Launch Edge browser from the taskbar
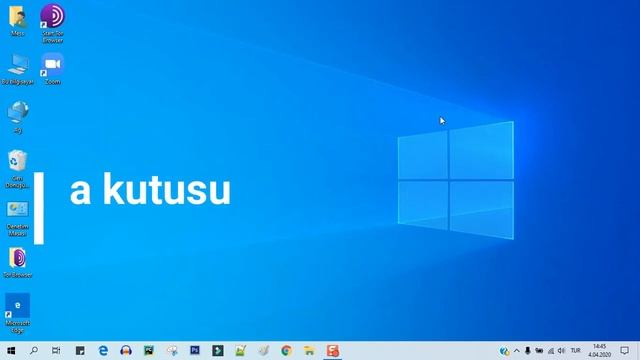The height and width of the screenshot is (360, 640). pyautogui.click(x=103, y=351)
